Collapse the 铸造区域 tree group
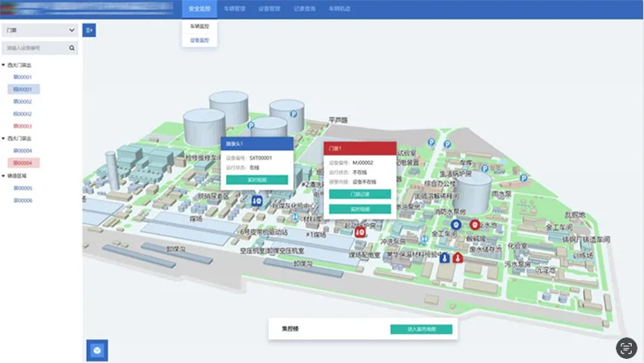 4,175
